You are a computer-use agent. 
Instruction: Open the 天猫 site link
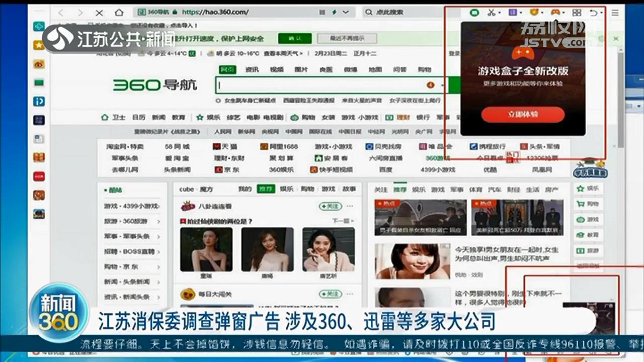225,146
